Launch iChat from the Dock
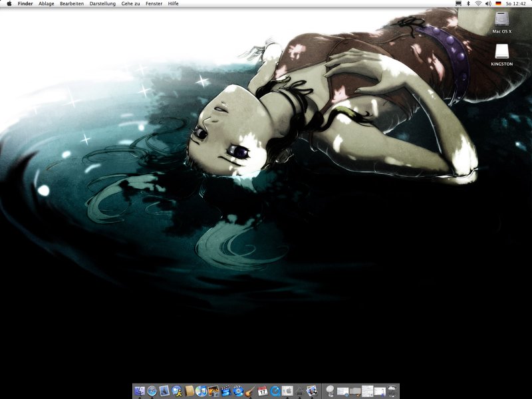This screenshot has width=532, height=399. [x=177, y=391]
